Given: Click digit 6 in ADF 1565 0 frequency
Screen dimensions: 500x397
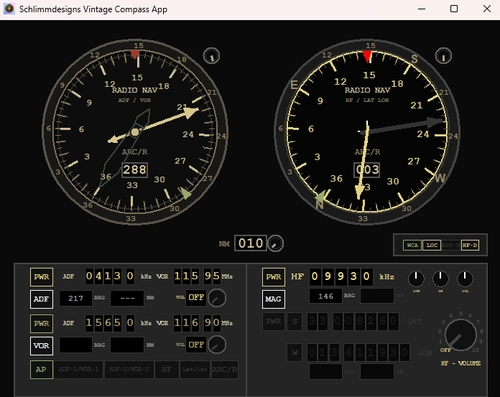Looking at the screenshot, I should pos(108,323).
